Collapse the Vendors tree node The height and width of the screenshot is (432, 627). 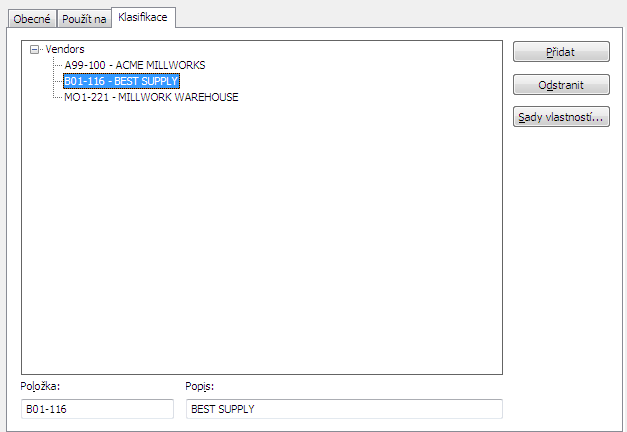(34, 50)
